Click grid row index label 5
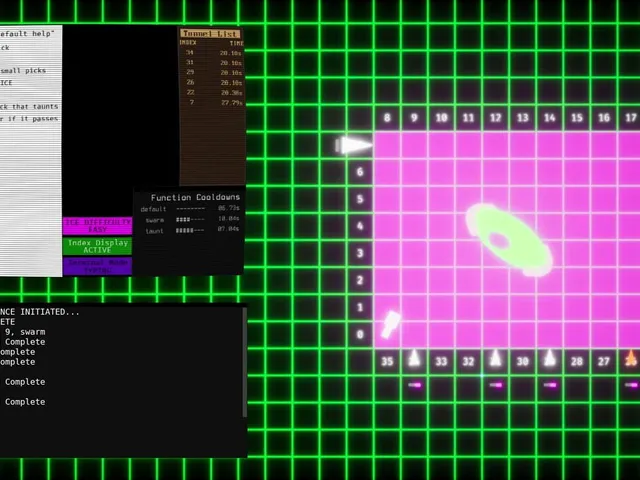Screen dimensions: 640x480 pos(360,199)
